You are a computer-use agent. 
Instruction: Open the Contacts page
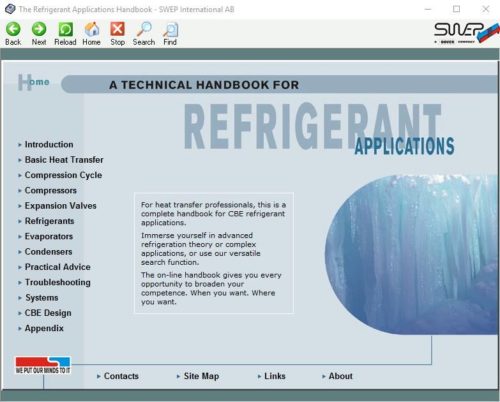click(x=121, y=376)
